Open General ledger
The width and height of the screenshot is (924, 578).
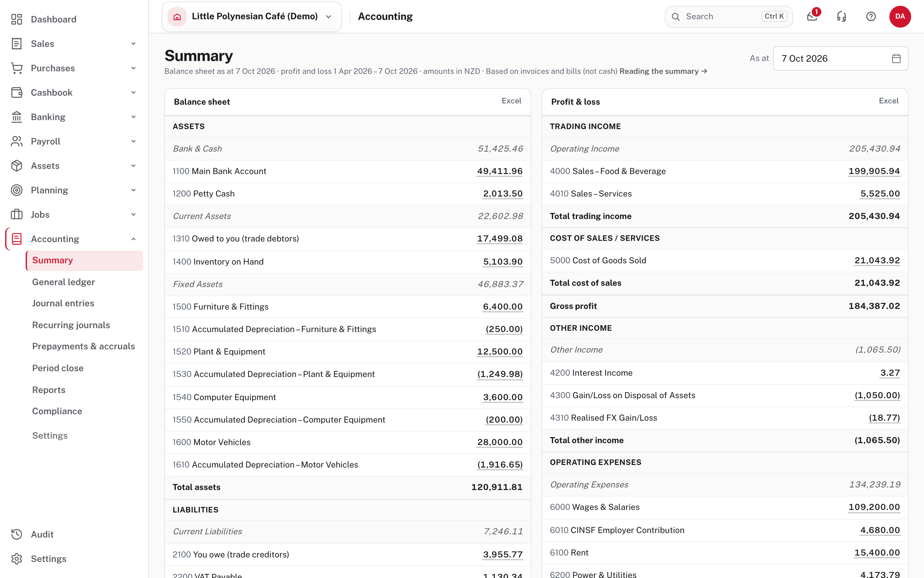point(64,282)
